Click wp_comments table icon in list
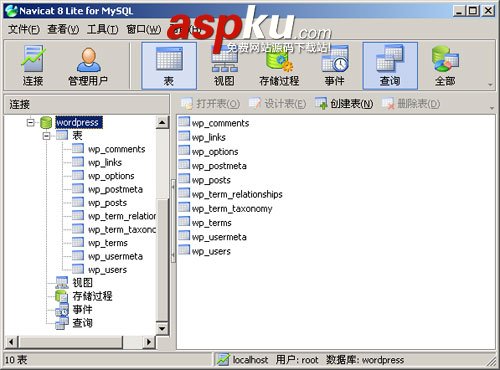 pos(184,122)
